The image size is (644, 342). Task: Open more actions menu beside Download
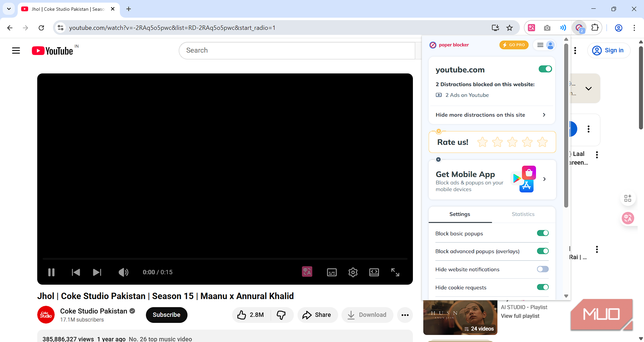[x=405, y=315]
